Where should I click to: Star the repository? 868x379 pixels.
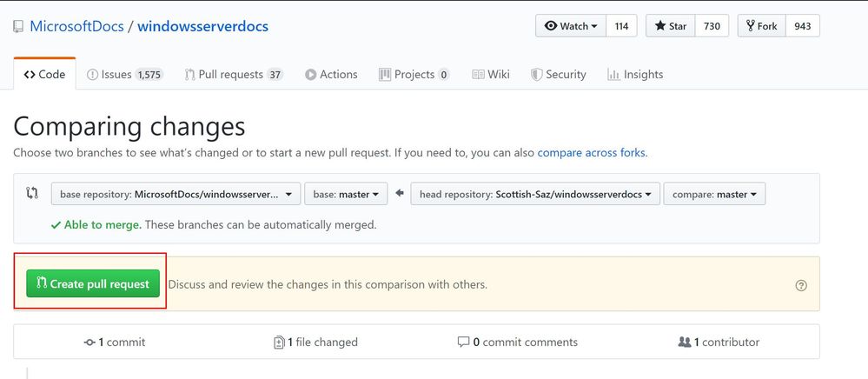click(671, 26)
